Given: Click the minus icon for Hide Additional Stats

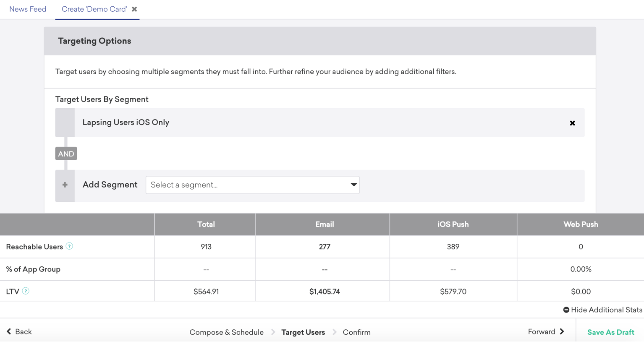Looking at the screenshot, I should pos(566,310).
